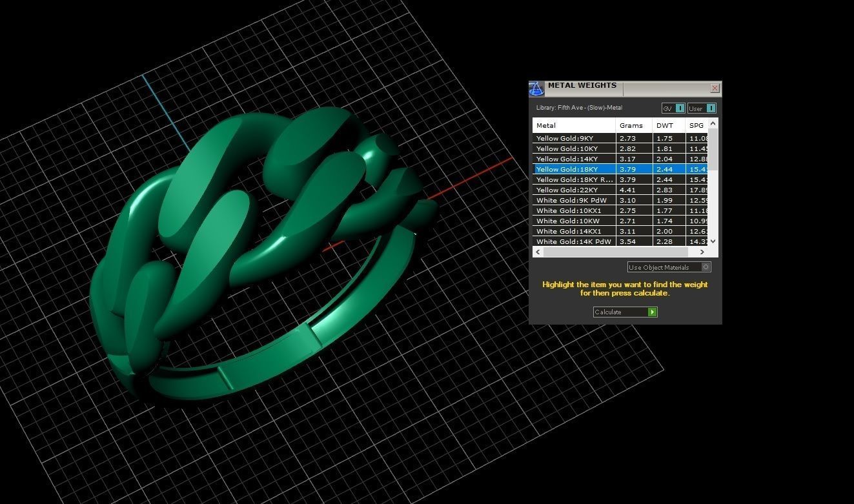Select the White Gold:14K PdW row

tap(620, 241)
